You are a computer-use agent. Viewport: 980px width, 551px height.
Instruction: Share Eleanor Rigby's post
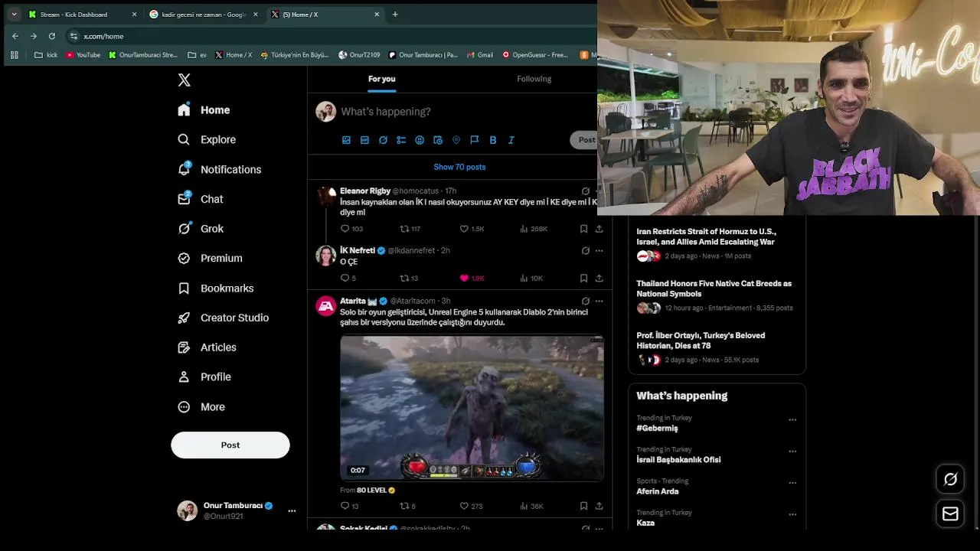[599, 229]
